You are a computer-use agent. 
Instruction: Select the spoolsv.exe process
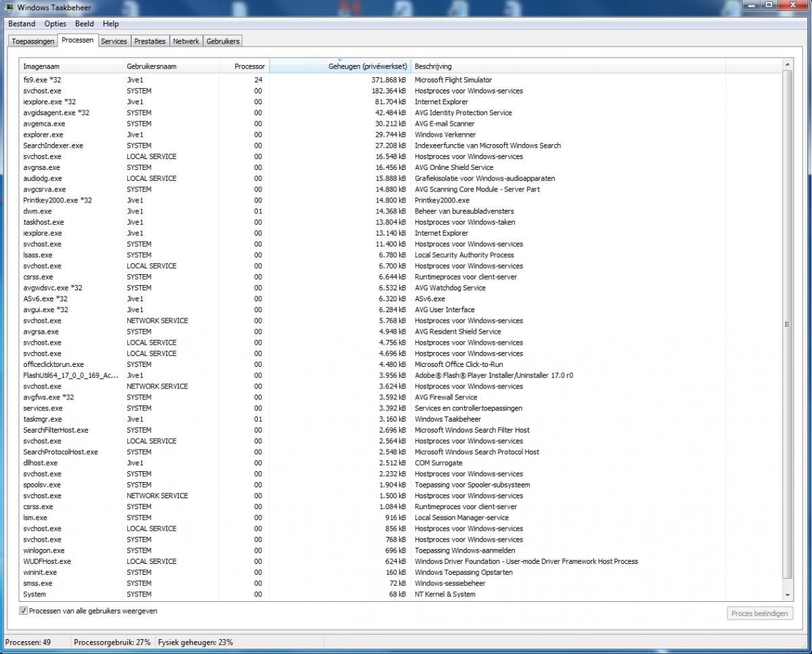click(401, 485)
